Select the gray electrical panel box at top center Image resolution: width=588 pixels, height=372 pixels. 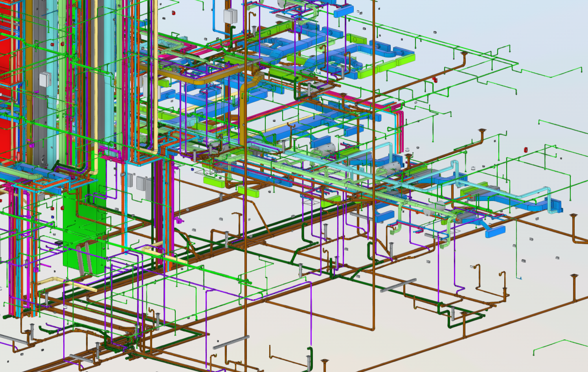pos(230,16)
